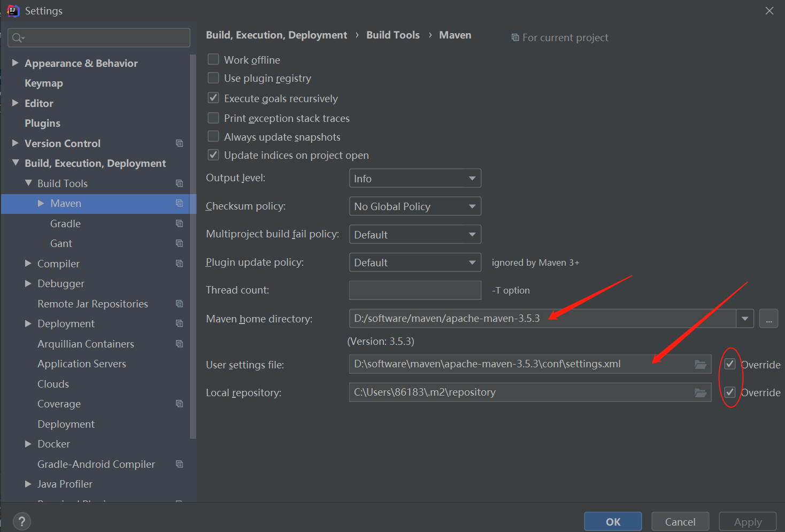Click the ellipsis browse button for Maven home

tap(768, 319)
